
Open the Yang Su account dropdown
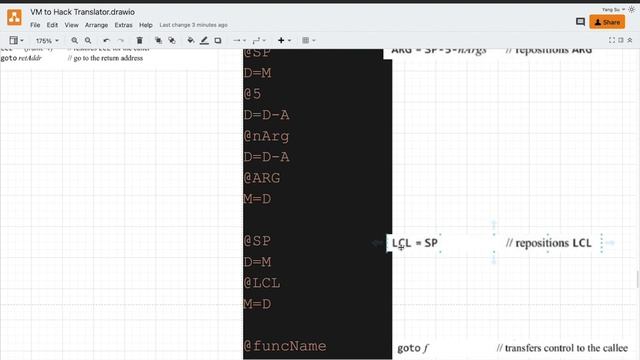[613, 9]
